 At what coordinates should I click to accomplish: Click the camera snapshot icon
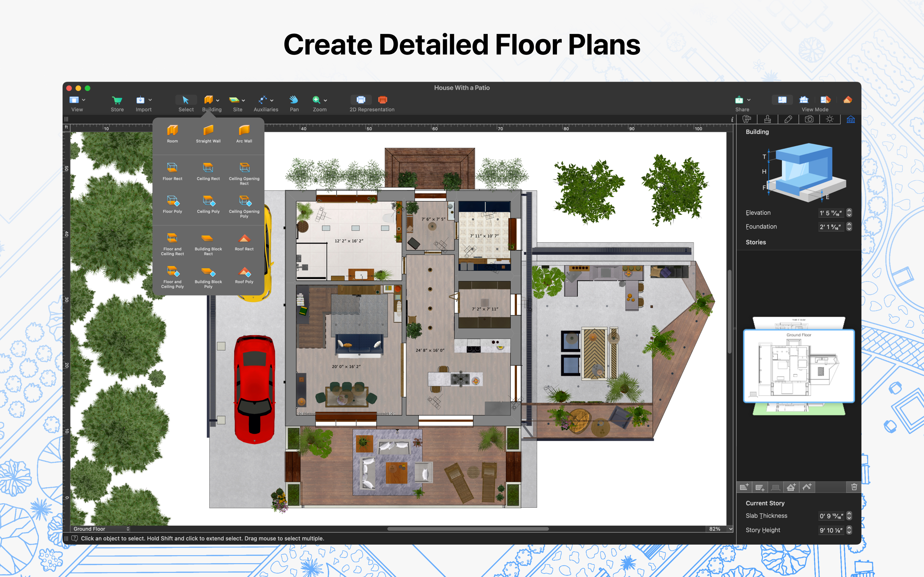tap(809, 119)
